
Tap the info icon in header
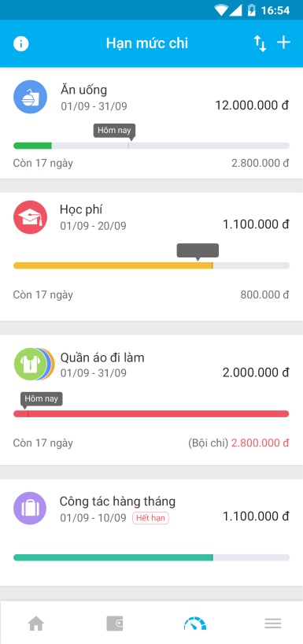[x=21, y=43]
